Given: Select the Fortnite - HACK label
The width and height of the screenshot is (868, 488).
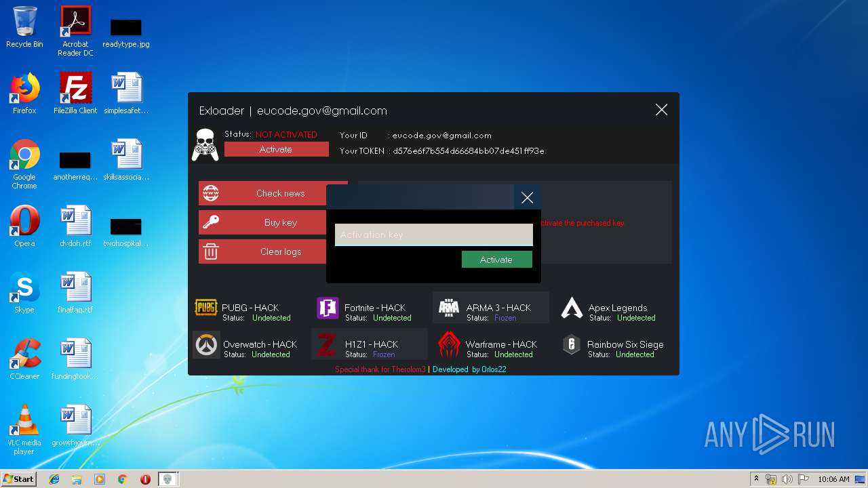Looking at the screenshot, I should coord(375,308).
